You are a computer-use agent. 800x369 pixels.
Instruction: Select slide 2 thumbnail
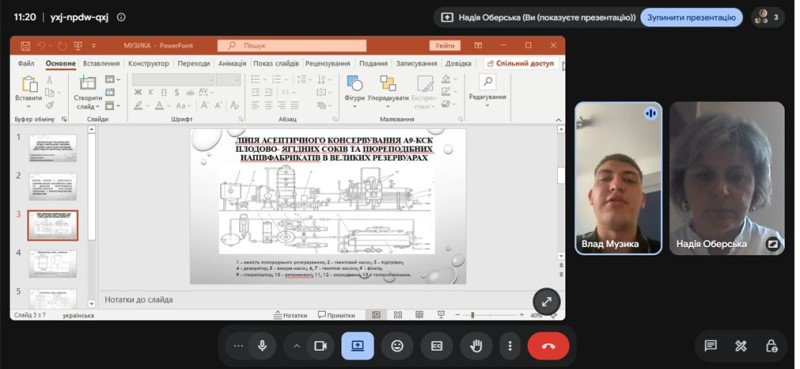click(53, 187)
